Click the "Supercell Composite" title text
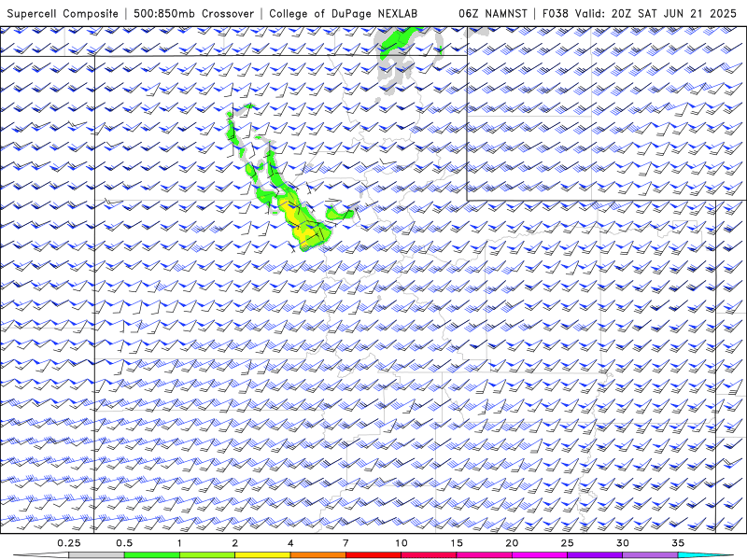The width and height of the screenshot is (747, 560). point(63,13)
